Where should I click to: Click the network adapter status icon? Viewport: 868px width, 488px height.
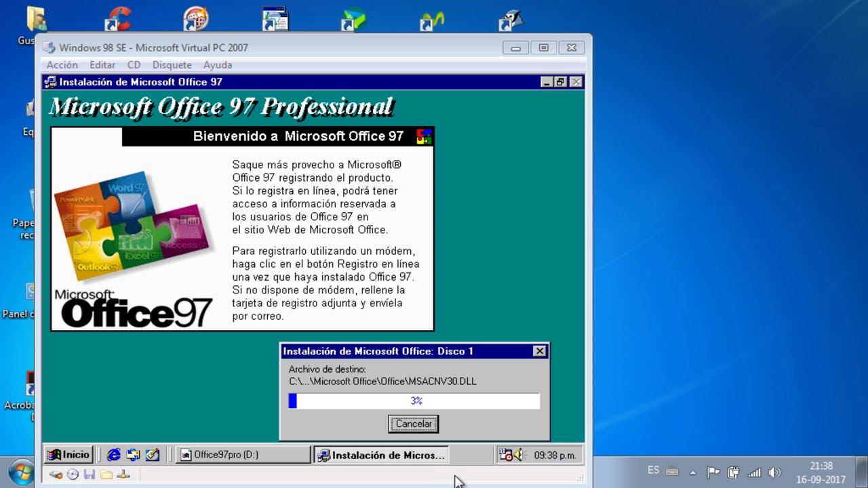pos(123,474)
